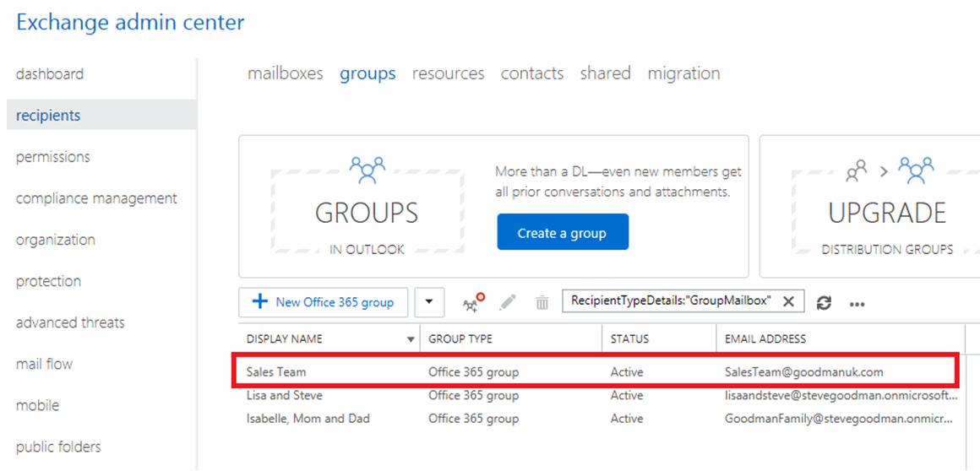Refresh the groups list
Viewport: 980px width, 471px height.
pos(825,303)
